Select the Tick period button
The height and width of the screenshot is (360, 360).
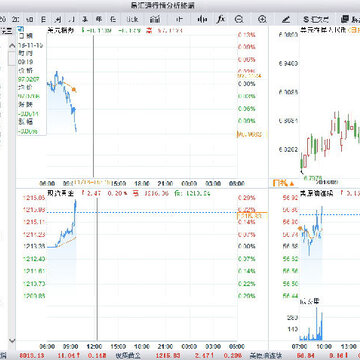click(x=132, y=19)
